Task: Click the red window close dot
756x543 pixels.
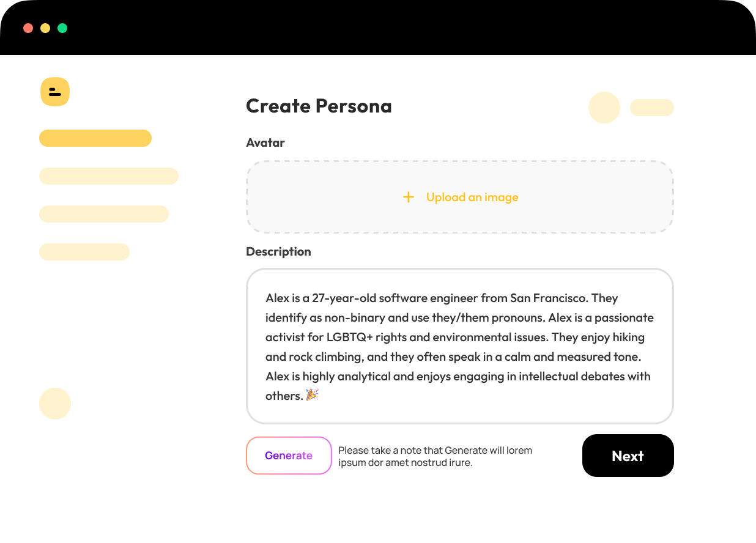Action: pyautogui.click(x=28, y=28)
